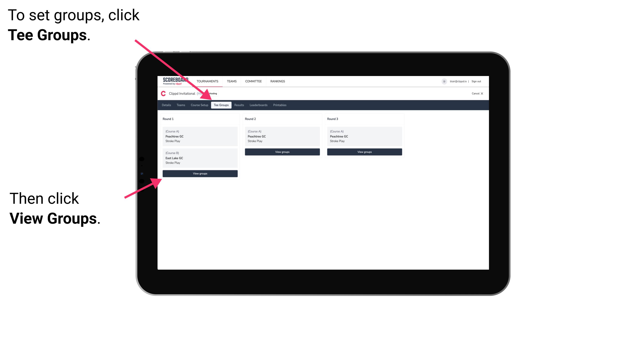Image resolution: width=644 pixels, height=346 pixels.
Task: Open the Teams navigation menu
Action: [231, 81]
